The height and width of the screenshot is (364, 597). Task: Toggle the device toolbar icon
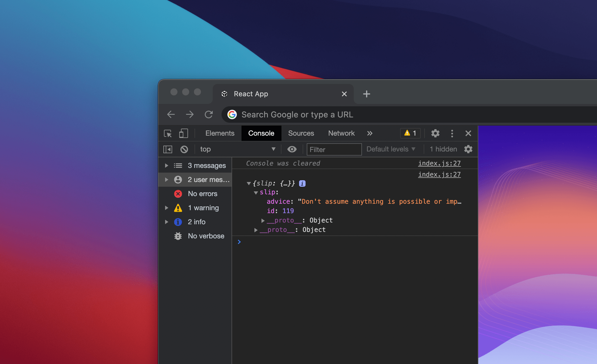click(x=184, y=134)
